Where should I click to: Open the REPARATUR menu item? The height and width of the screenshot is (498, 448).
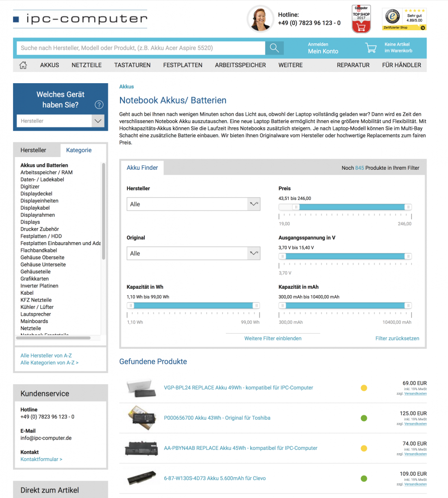point(353,65)
